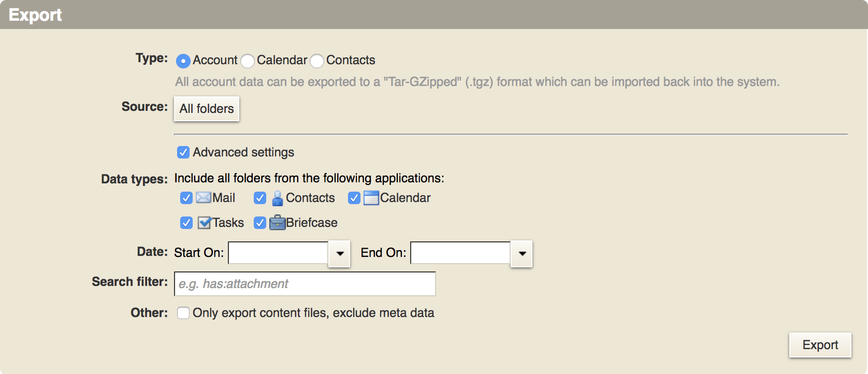Click the Contacts person icon
The image size is (868, 374).
(278, 198)
